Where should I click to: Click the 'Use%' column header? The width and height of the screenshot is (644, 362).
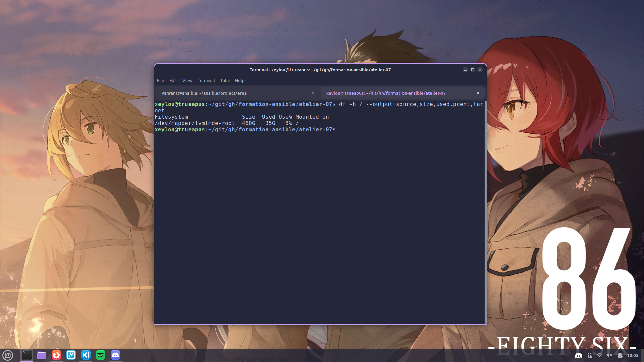(x=285, y=117)
